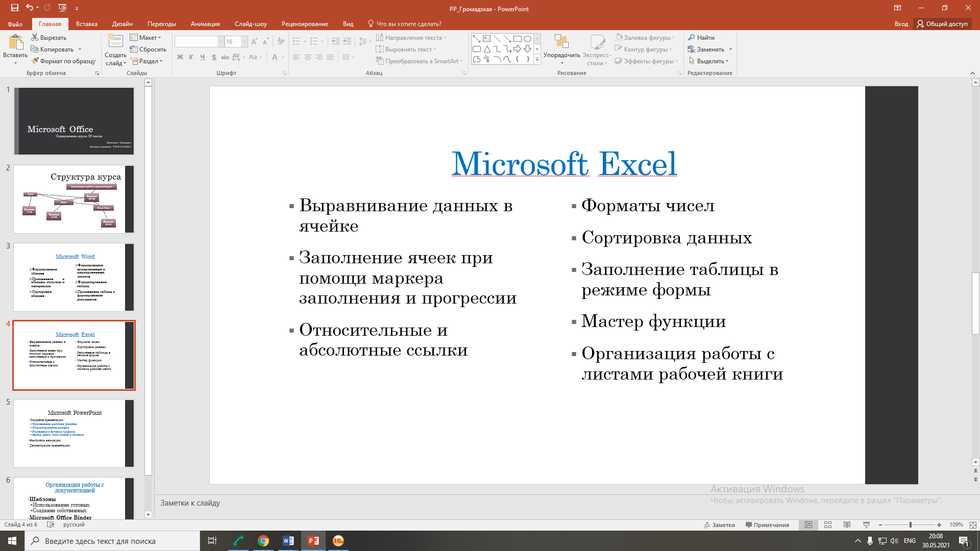
Task: Click Reset (Сбросить) slide button
Action: [x=148, y=49]
